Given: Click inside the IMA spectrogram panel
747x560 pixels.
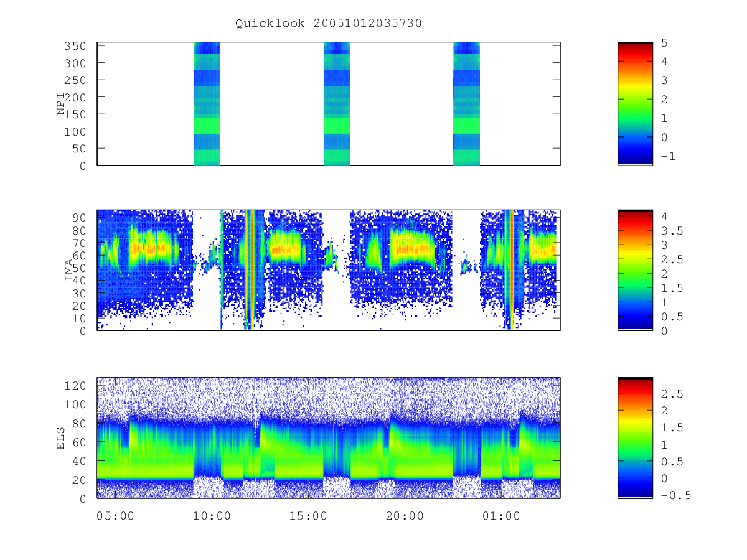Looking at the screenshot, I should tap(329, 270).
